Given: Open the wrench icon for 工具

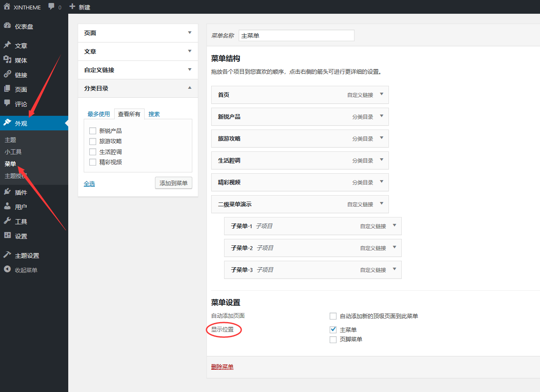Looking at the screenshot, I should point(7,221).
